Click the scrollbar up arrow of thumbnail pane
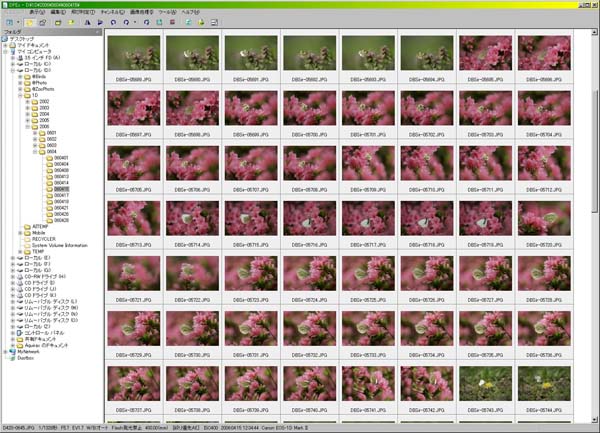 (595, 32)
